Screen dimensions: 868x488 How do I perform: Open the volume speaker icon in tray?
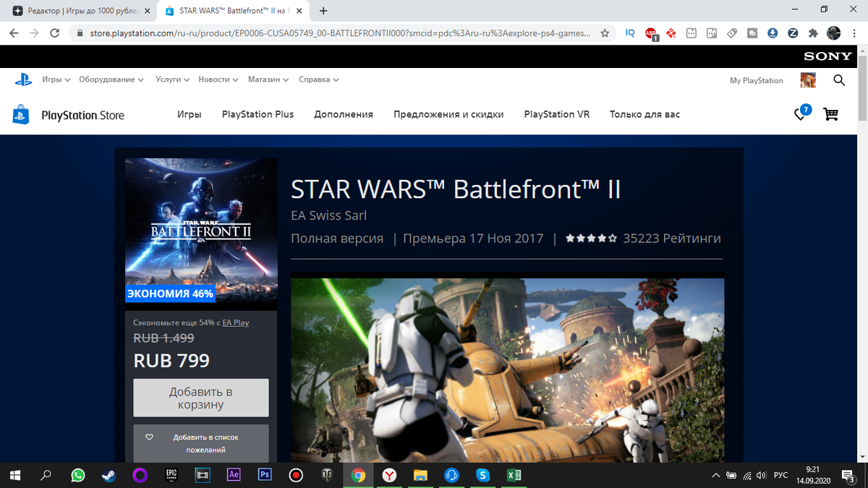[x=760, y=475]
